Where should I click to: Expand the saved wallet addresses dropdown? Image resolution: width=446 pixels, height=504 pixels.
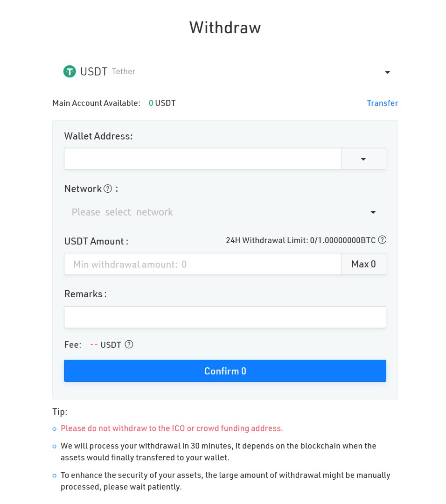363,159
